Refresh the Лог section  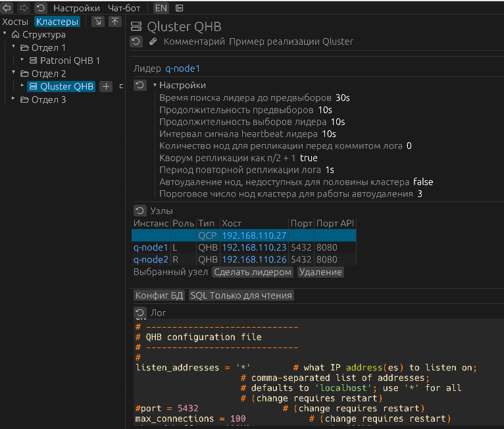(x=140, y=313)
